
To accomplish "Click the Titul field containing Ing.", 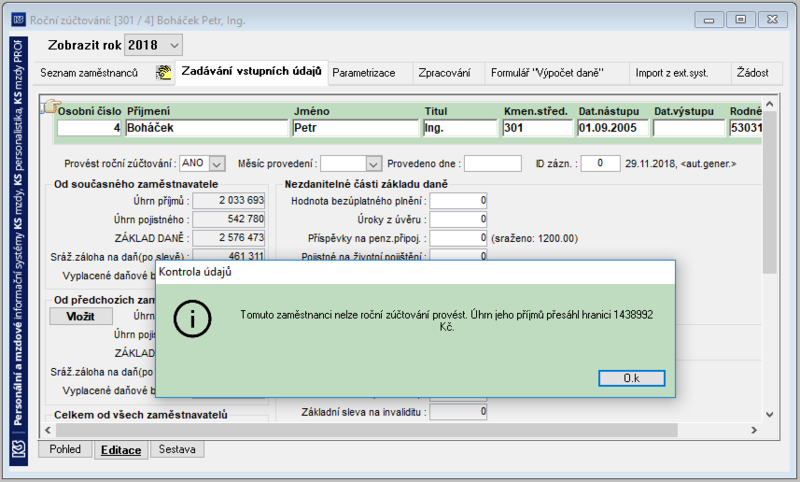I will pyautogui.click(x=460, y=128).
